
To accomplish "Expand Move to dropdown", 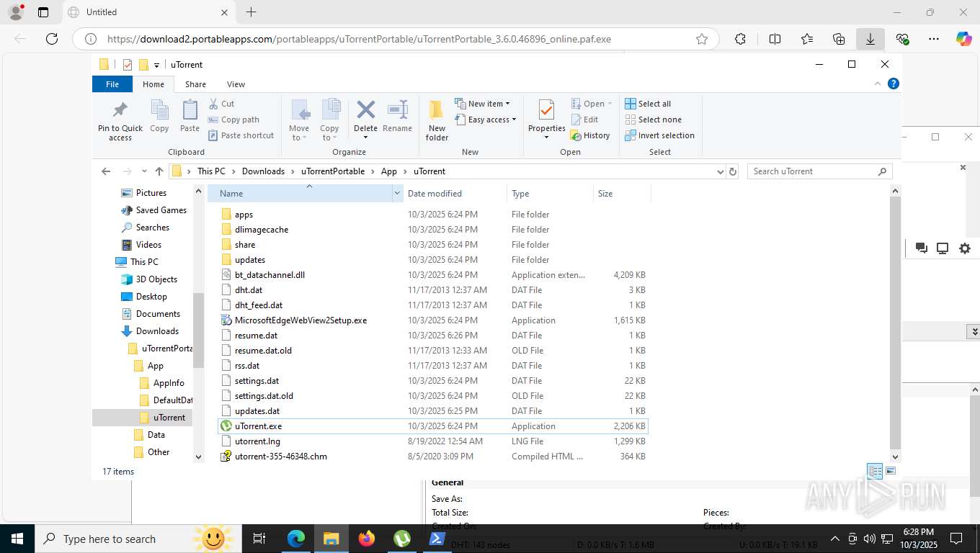I will point(299,138).
